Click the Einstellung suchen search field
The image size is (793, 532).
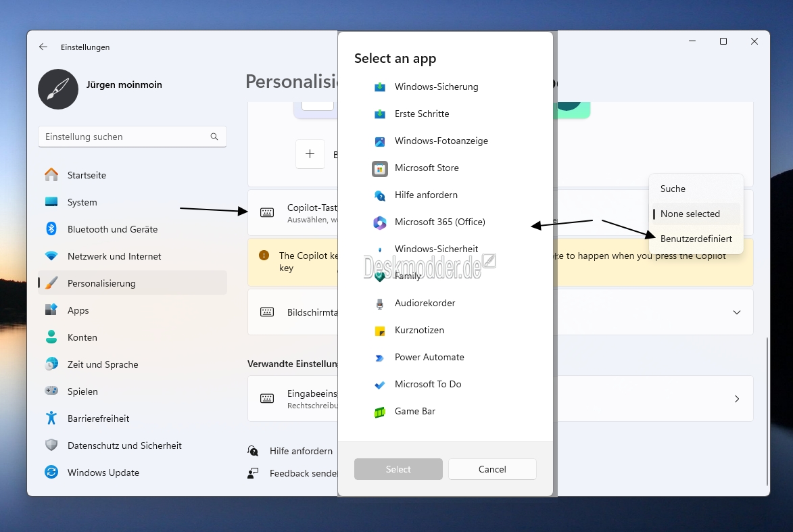click(133, 137)
